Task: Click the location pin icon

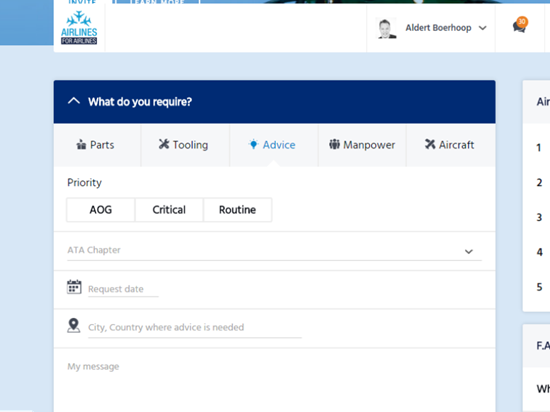Action: click(74, 325)
